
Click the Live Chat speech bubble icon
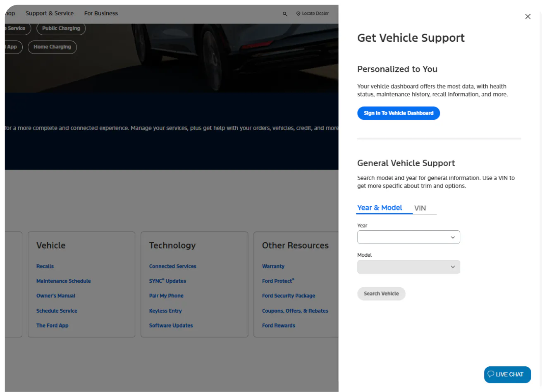(x=491, y=374)
